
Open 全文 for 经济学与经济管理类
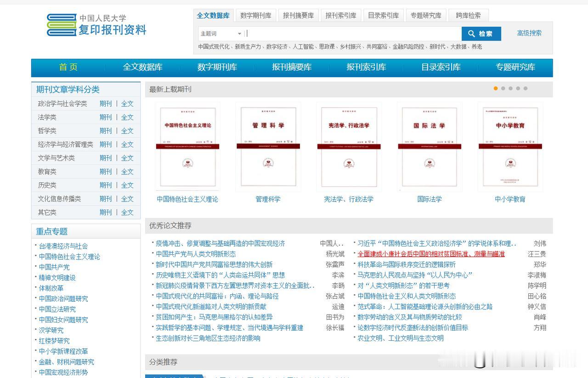(127, 144)
